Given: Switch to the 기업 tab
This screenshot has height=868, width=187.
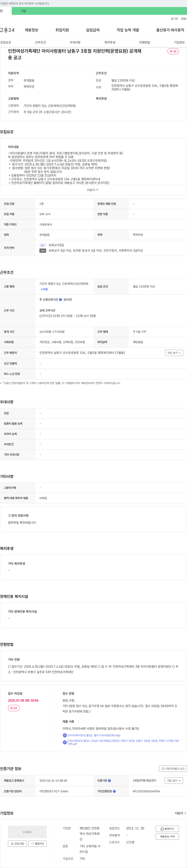Looking at the screenshot, I should coord(23,11).
